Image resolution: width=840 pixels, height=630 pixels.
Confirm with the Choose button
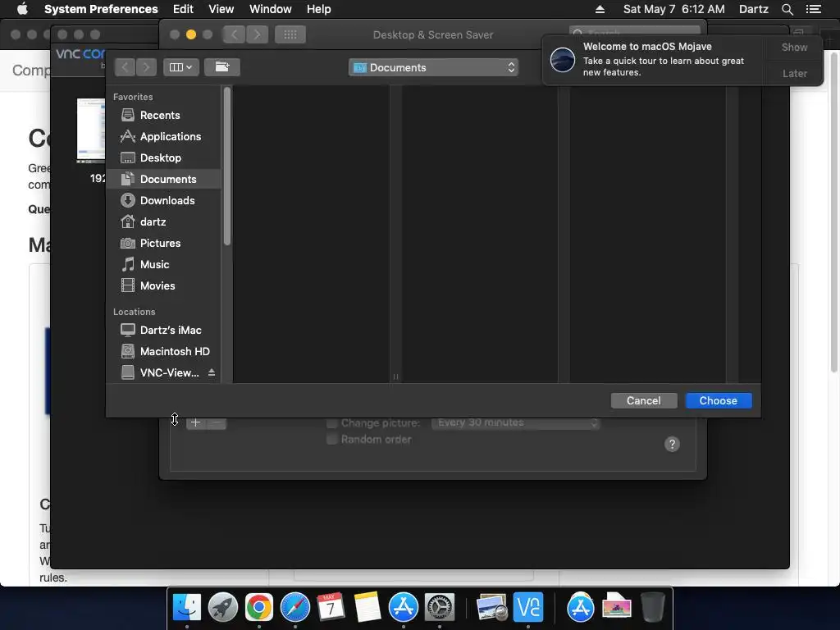click(719, 400)
